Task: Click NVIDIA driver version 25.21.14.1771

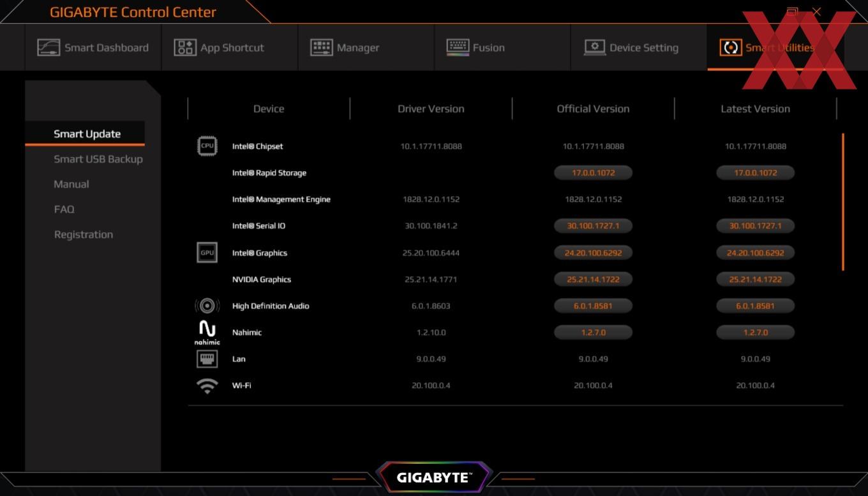Action: pos(431,280)
